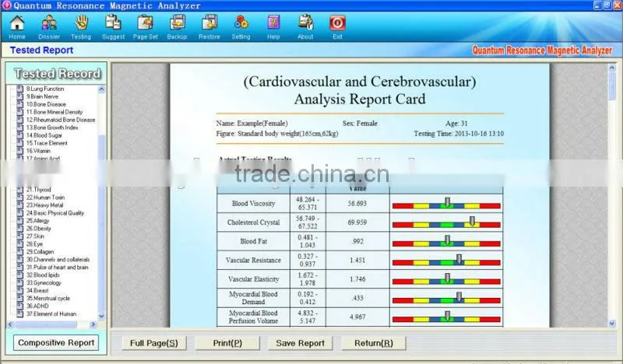Select 35.Menstrual cycle record
This screenshot has height=364, width=623.
coord(48,298)
